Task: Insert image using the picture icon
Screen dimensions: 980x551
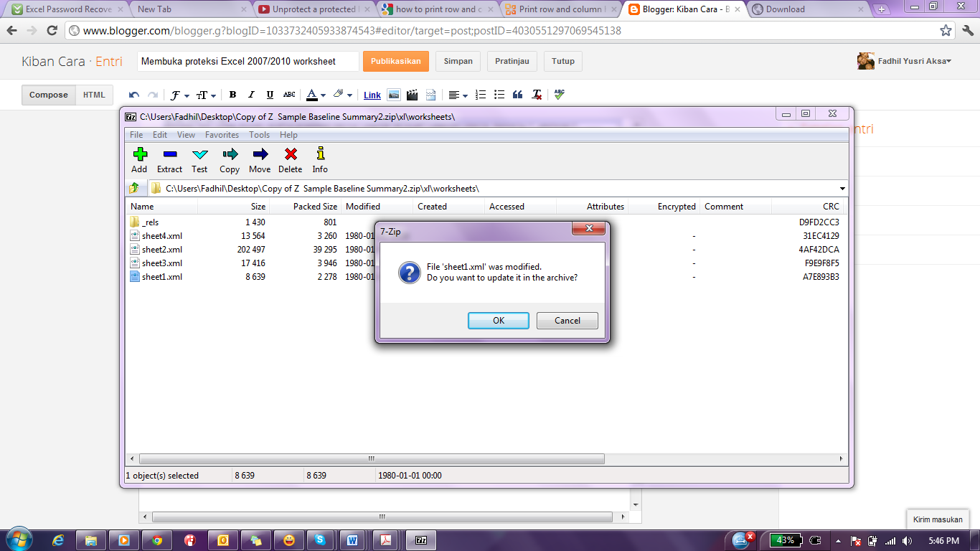Action: click(x=393, y=95)
